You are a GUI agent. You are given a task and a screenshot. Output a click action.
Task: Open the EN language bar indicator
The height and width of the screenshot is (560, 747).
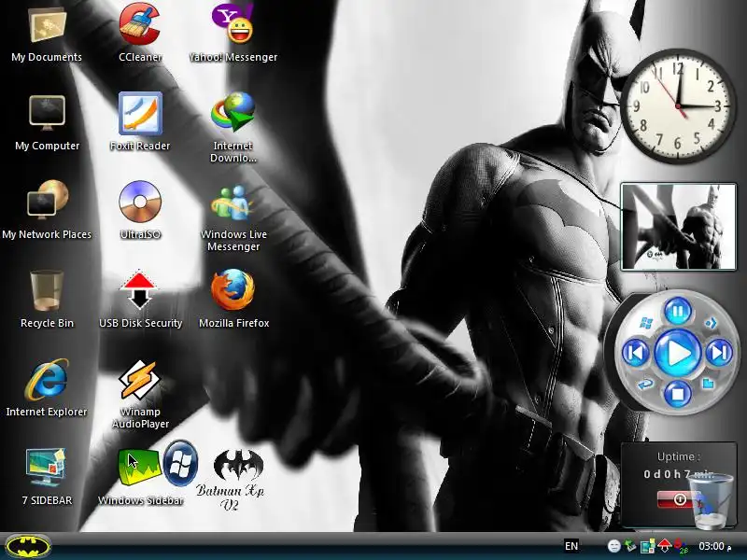coord(571,546)
